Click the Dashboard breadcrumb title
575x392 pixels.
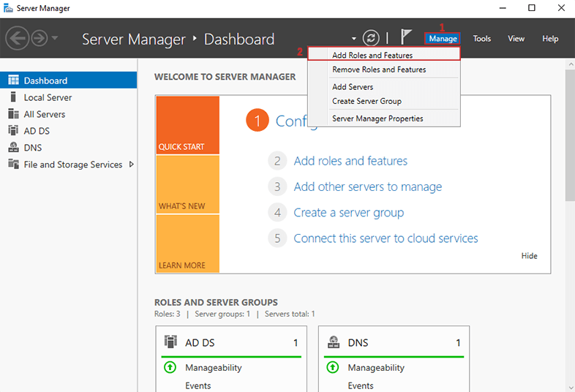pos(239,39)
